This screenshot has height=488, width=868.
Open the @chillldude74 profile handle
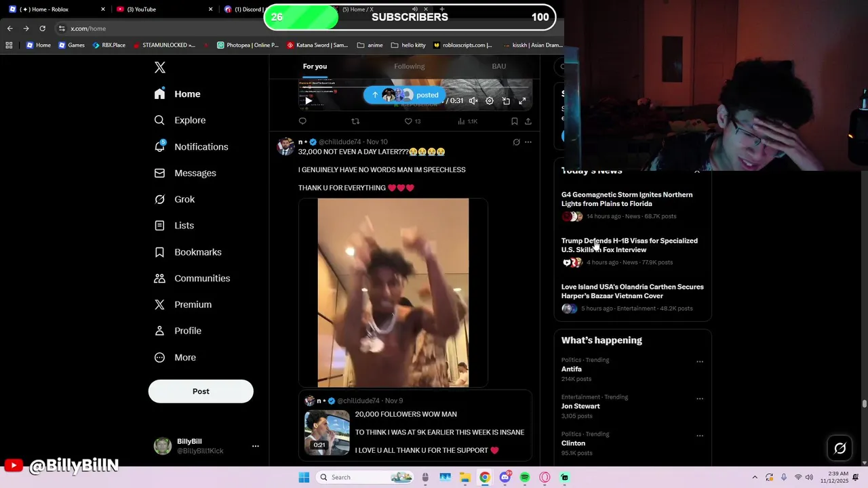click(x=340, y=142)
